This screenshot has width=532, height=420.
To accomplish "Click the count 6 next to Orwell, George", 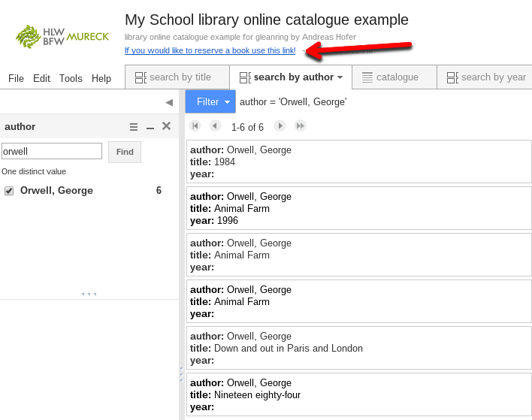I will pyautogui.click(x=159, y=190).
